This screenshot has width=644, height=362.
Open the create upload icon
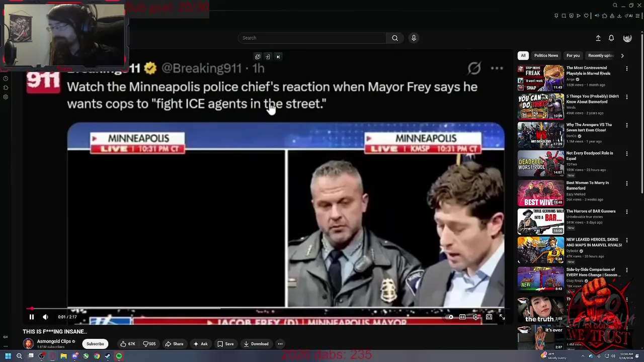point(598,38)
